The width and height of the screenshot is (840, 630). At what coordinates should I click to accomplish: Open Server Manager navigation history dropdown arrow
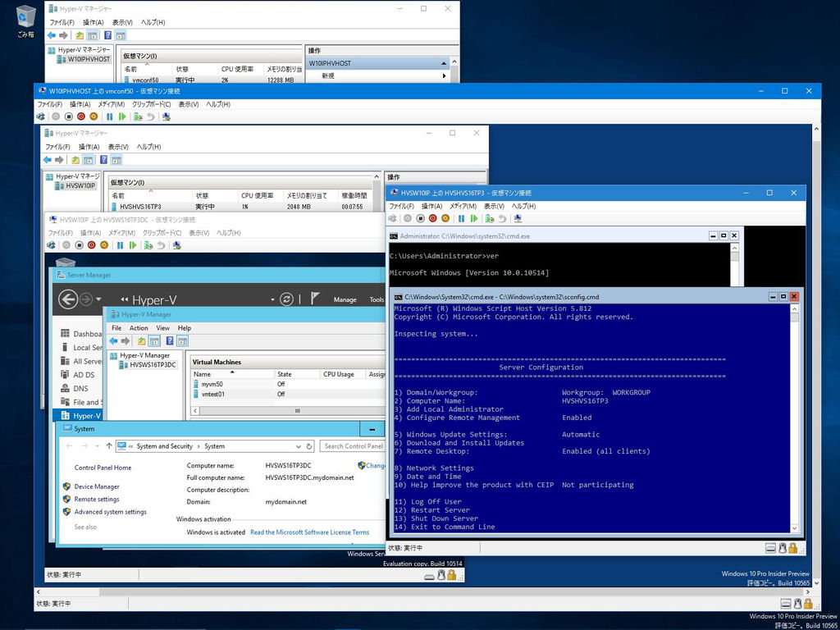(x=98, y=299)
